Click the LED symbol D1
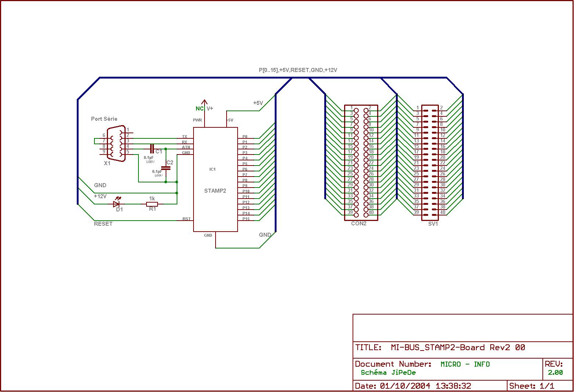The height and width of the screenshot is (392, 574). coord(117,204)
